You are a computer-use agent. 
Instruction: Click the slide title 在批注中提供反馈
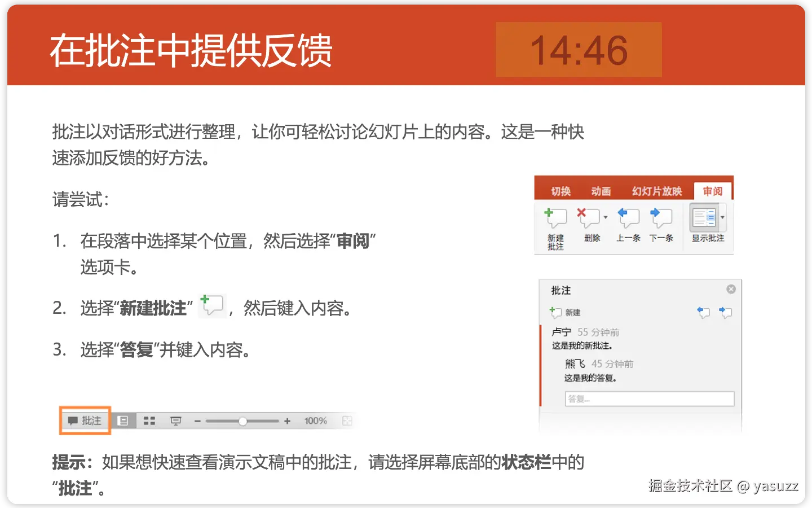(191, 51)
